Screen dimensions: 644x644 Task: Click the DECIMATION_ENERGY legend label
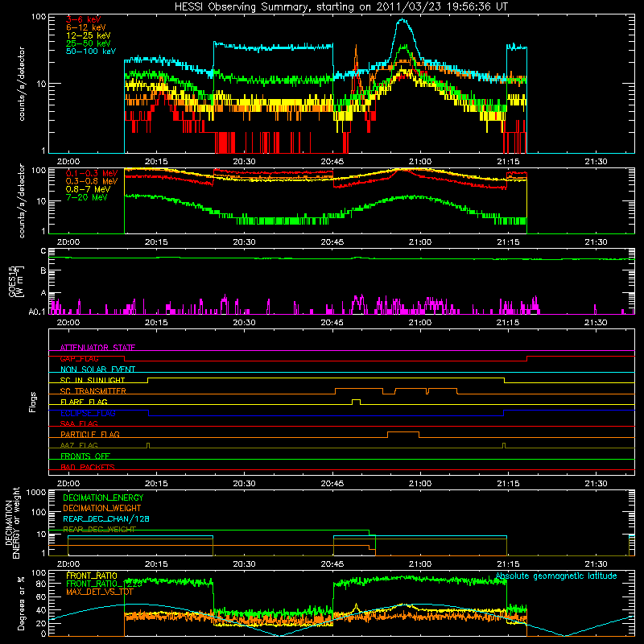coord(103,497)
